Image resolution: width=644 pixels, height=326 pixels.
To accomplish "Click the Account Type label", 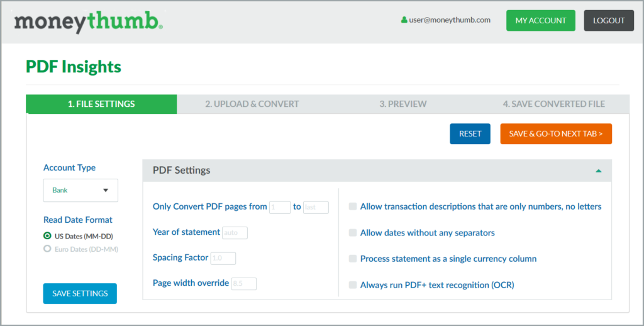I will coord(69,168).
